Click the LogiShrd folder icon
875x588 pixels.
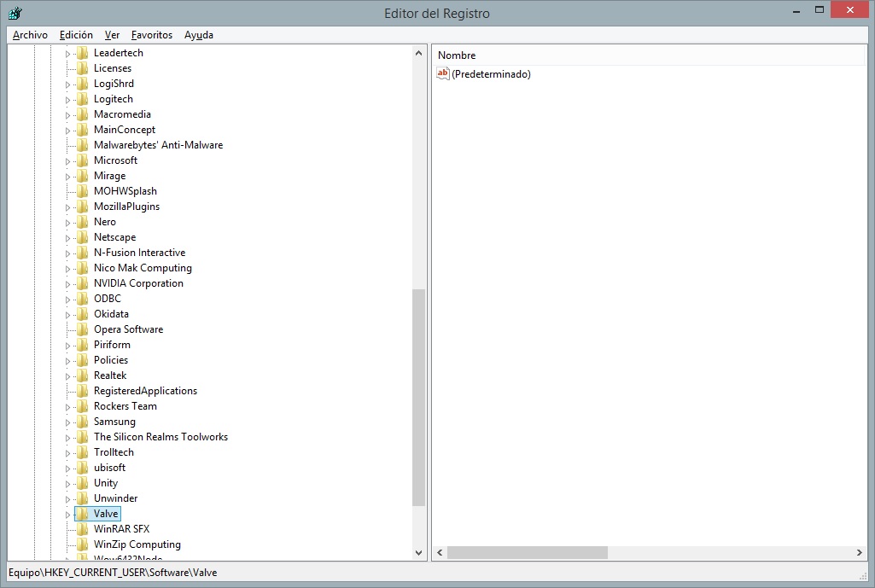tap(83, 84)
